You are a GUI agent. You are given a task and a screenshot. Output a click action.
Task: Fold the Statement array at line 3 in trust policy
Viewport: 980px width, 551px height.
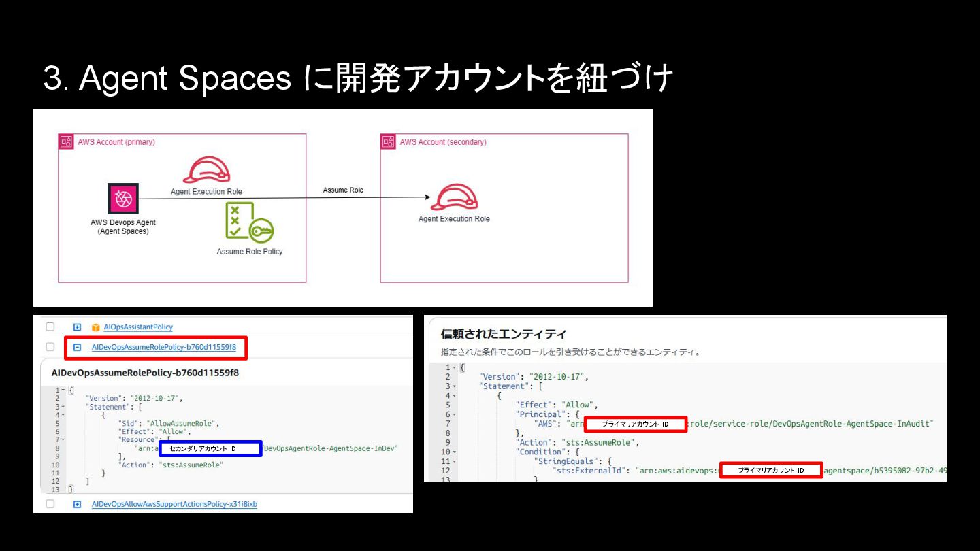pos(454,386)
